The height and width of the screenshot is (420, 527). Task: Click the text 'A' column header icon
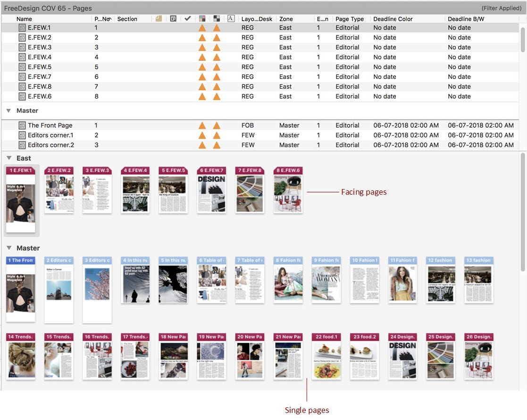coord(231,19)
